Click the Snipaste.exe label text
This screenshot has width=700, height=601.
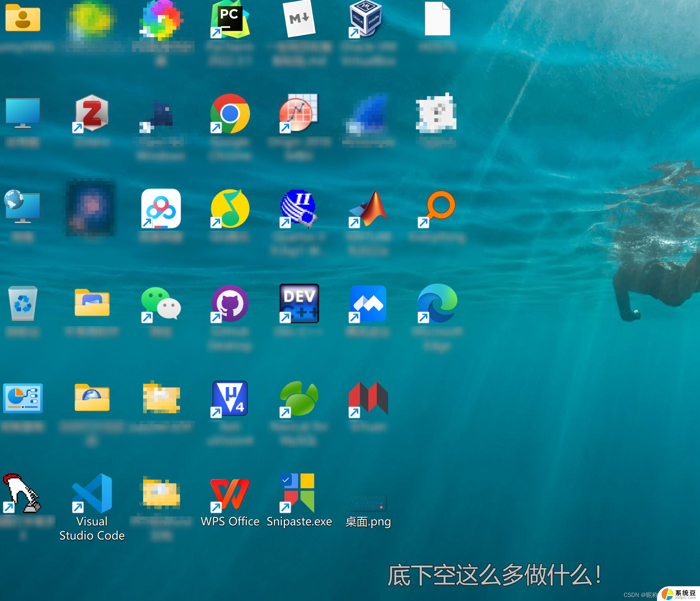299,521
